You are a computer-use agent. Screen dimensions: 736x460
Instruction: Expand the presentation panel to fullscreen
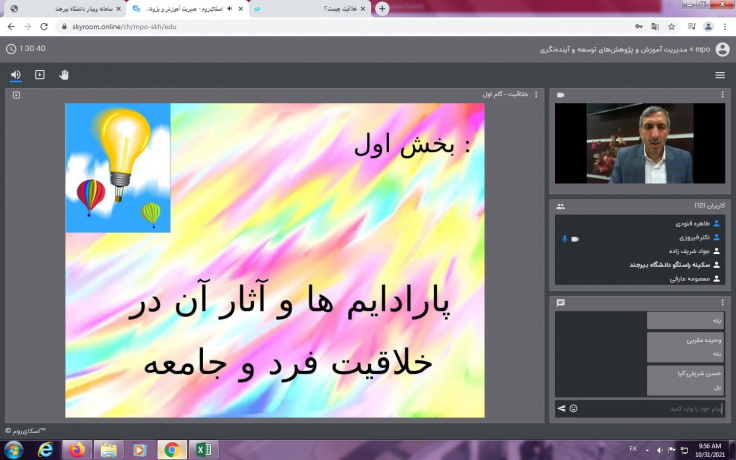pos(14,95)
